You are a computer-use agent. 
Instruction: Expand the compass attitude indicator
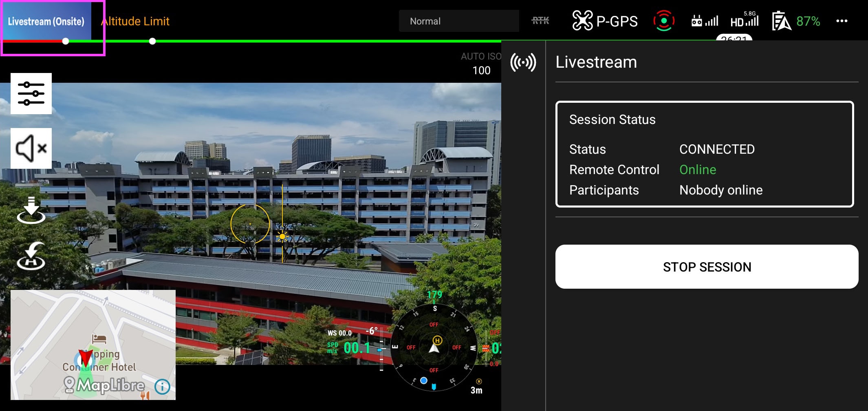point(434,347)
